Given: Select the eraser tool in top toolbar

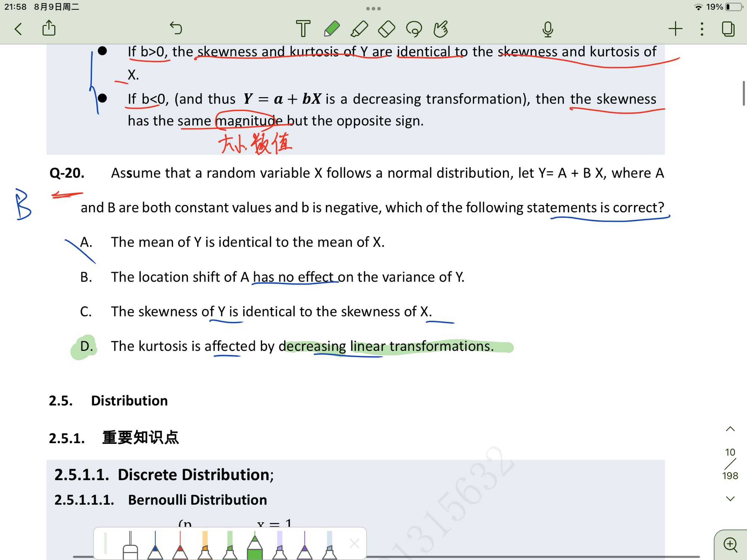Looking at the screenshot, I should point(387,29).
